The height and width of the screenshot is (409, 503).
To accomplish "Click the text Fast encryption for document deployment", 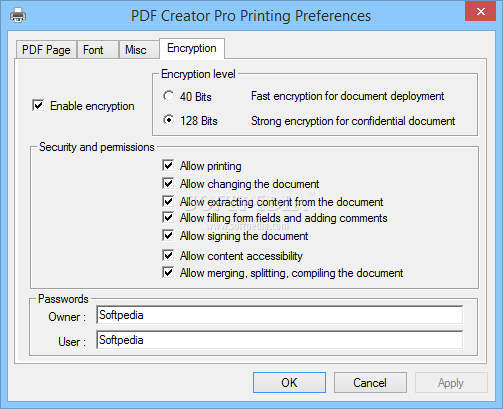I will pos(348,96).
